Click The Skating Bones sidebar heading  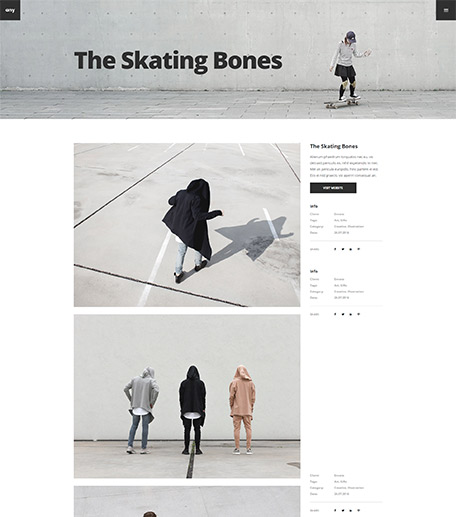pyautogui.click(x=334, y=146)
